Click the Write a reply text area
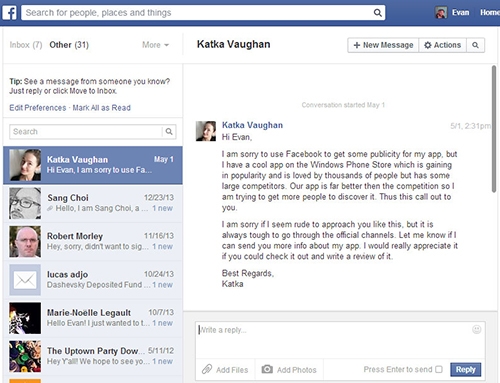The image size is (500, 383). pos(340,340)
